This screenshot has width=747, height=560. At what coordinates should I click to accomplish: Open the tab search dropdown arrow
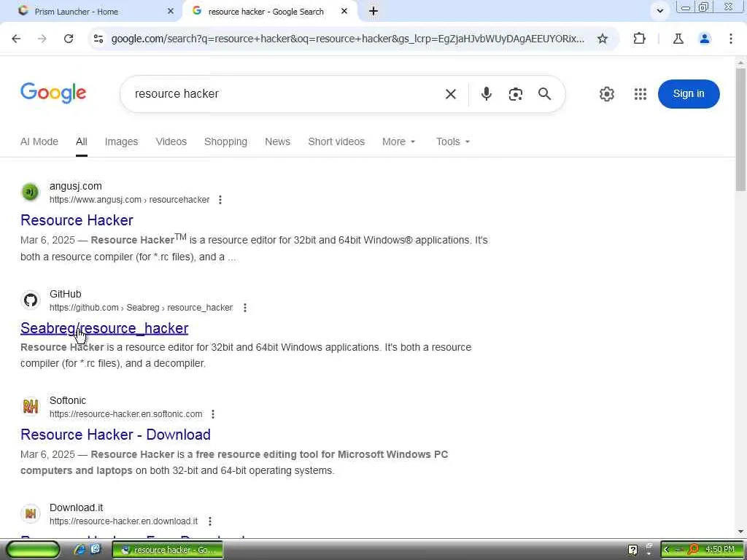pos(659,11)
